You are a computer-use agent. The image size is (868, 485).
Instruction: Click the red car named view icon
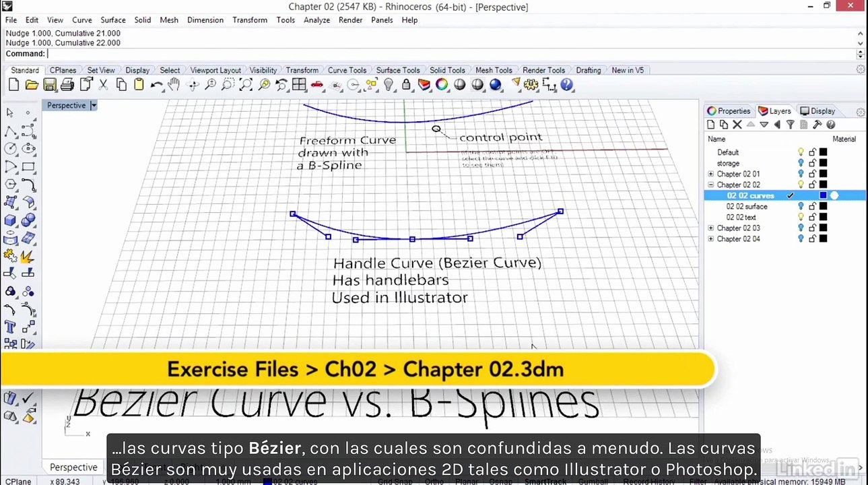317,85
